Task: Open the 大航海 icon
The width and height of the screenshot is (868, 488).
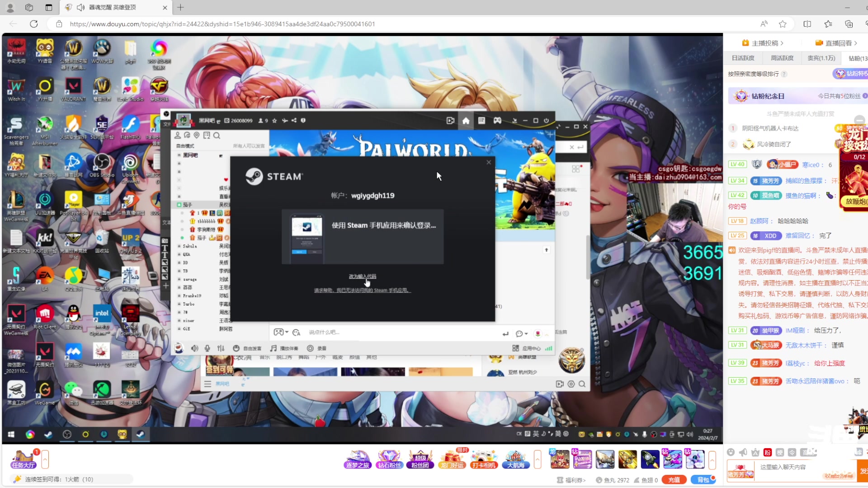Action: pyautogui.click(x=515, y=460)
